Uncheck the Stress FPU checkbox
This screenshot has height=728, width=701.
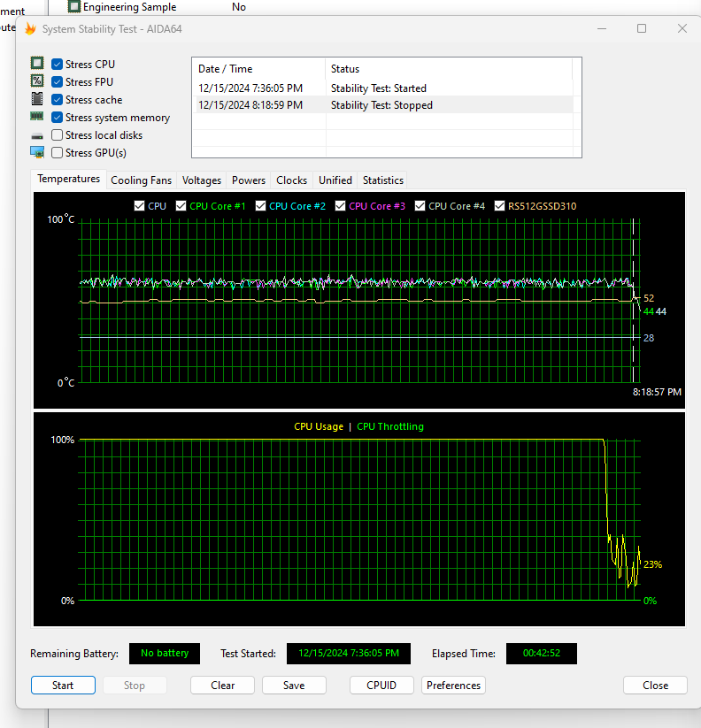pyautogui.click(x=58, y=81)
